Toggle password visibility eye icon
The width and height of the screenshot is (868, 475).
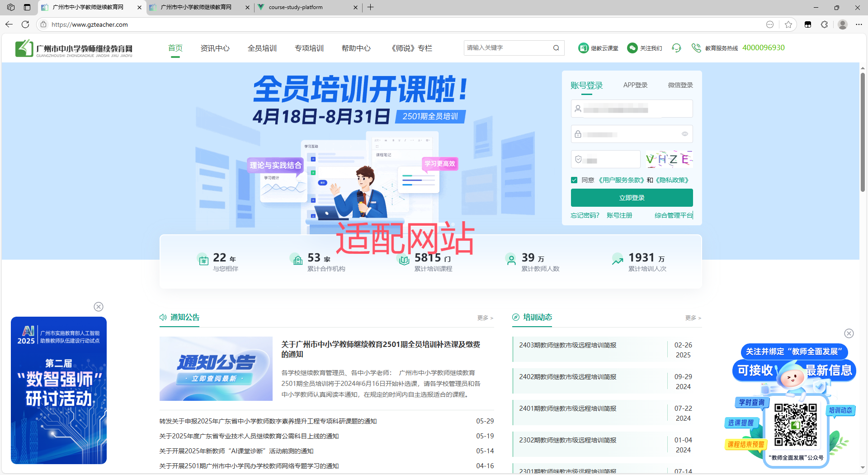(x=685, y=134)
